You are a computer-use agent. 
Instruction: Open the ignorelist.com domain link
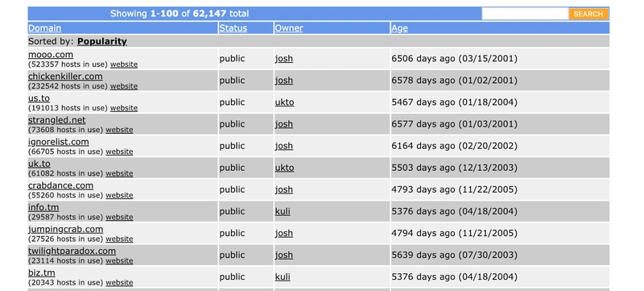(x=58, y=142)
